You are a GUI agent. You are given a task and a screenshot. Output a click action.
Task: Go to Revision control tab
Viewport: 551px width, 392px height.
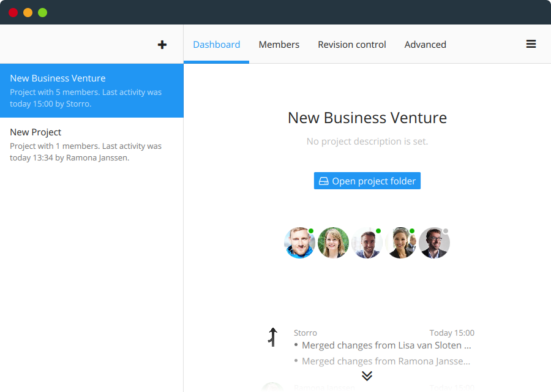click(352, 45)
